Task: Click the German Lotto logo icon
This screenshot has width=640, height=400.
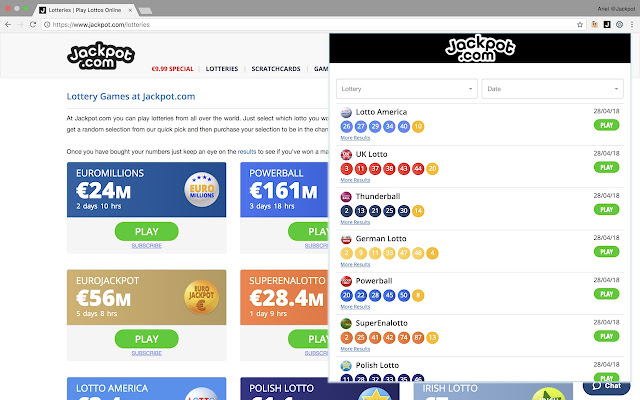Action: [x=346, y=239]
